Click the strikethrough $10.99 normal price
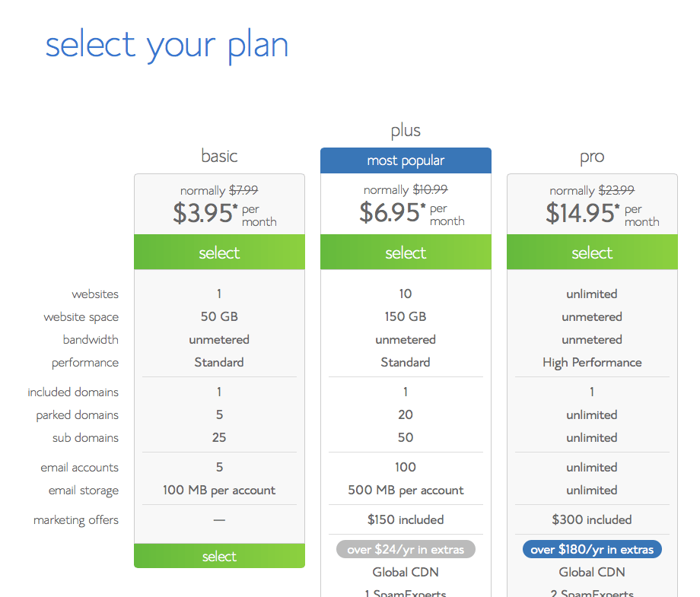Image resolution: width=700 pixels, height=597 pixels. pyautogui.click(x=430, y=189)
